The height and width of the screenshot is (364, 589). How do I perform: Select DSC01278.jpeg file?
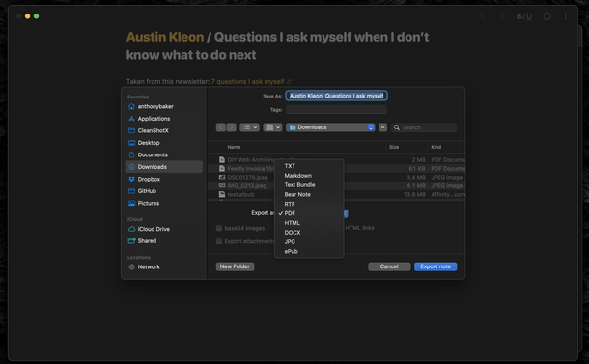(x=337, y=178)
